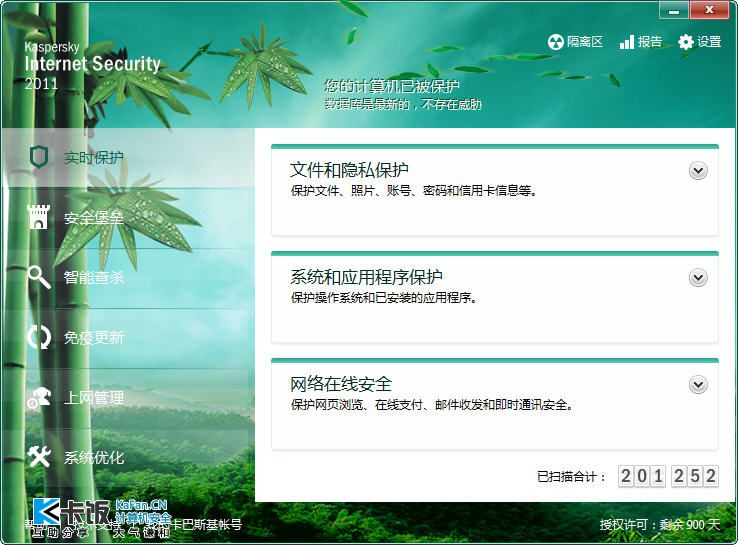
Task: Open the 隔离区 quarantine radiation icon
Action: [555, 42]
